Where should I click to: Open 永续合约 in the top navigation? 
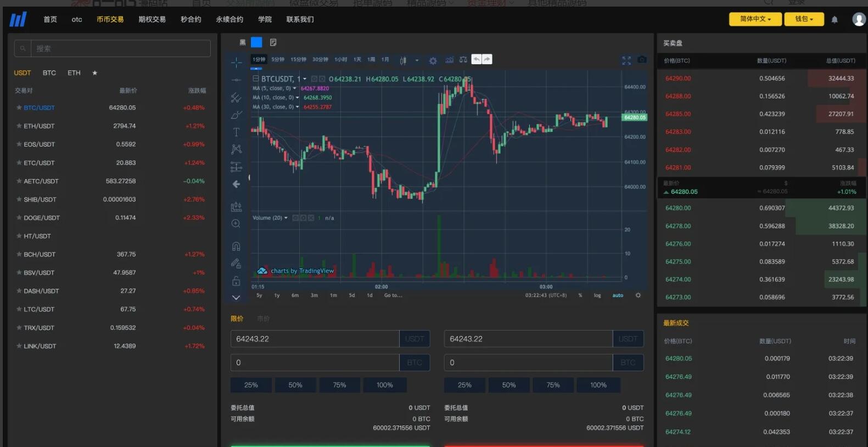(229, 19)
